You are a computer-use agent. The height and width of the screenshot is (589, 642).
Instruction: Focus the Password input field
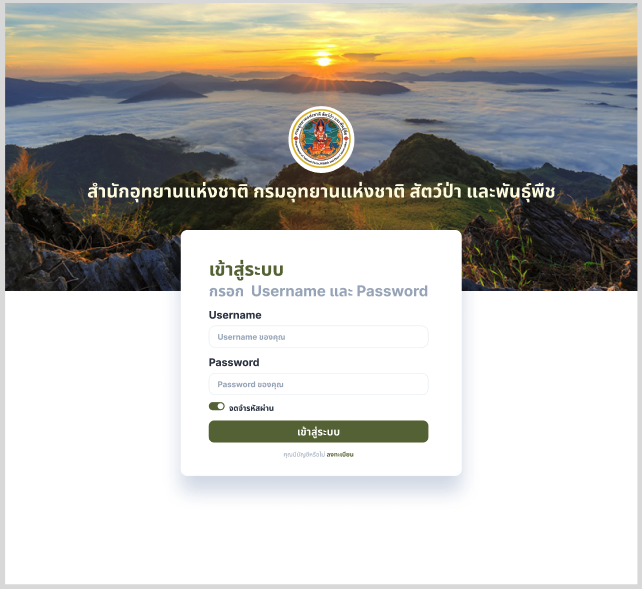319,384
